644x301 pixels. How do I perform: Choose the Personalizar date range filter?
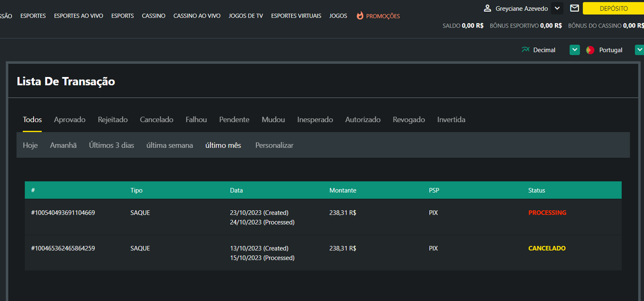pos(274,145)
